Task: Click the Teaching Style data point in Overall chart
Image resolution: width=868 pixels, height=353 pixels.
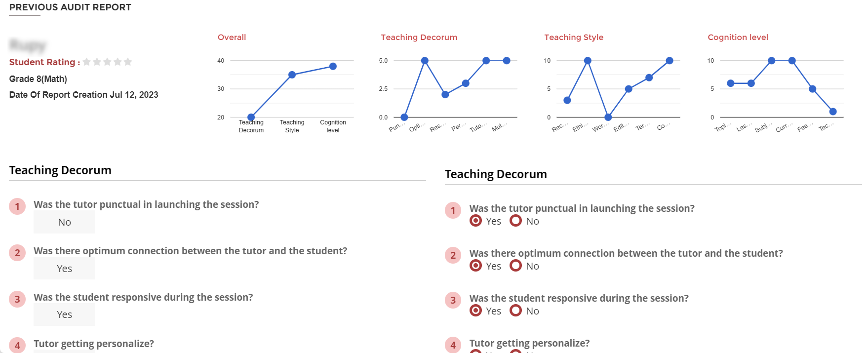Action: (292, 75)
